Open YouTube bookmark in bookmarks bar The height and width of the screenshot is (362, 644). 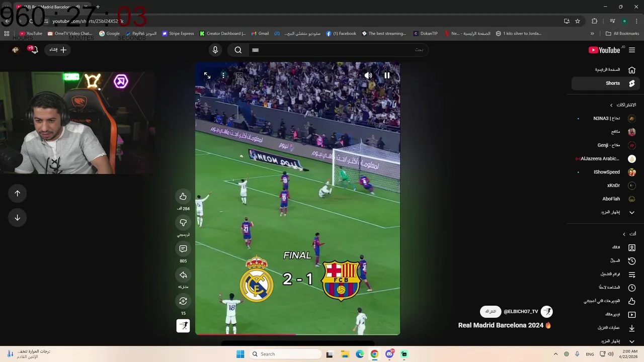click(31, 34)
